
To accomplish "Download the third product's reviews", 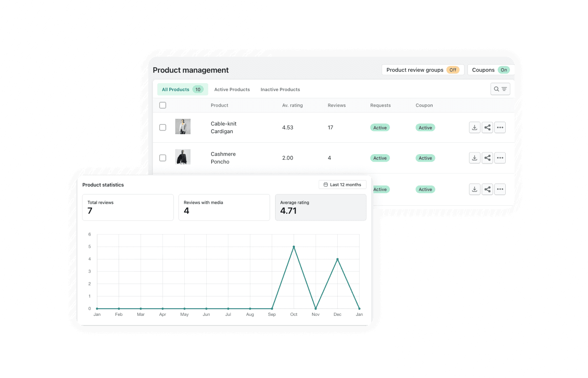I will [475, 189].
